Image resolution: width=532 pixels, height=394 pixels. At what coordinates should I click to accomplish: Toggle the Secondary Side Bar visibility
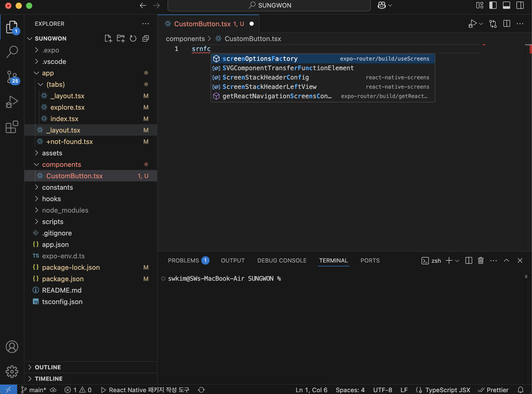520,5
